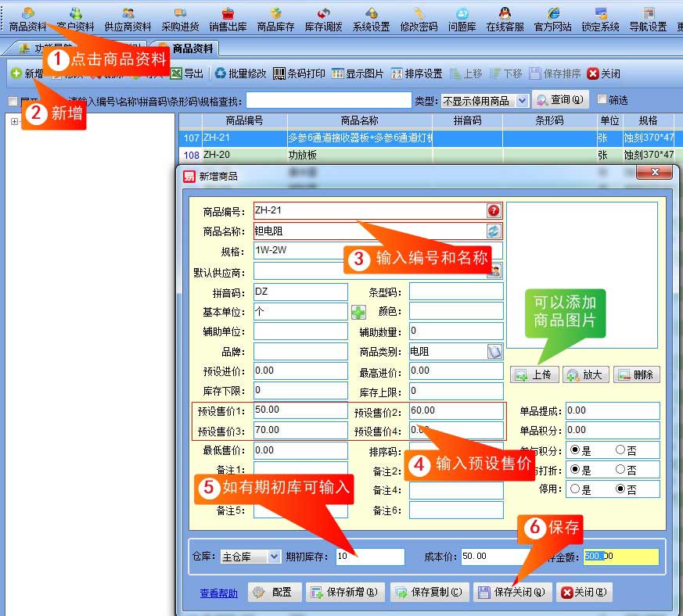Toggle 筛选 checkbox
Screen dimensions: 683x616
coord(601,100)
